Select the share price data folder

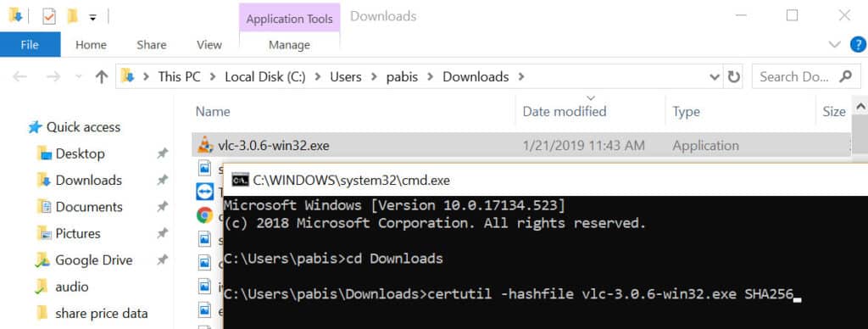click(x=102, y=314)
